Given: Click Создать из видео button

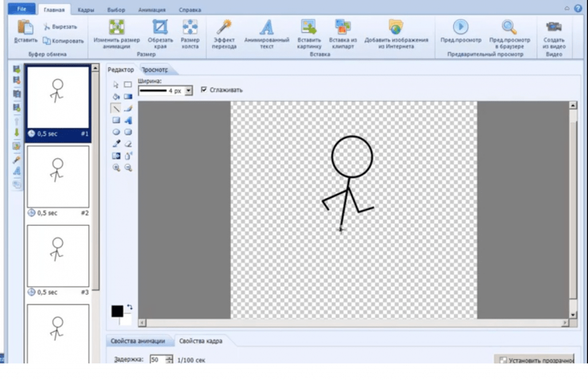Looking at the screenshot, I should pos(554,34).
